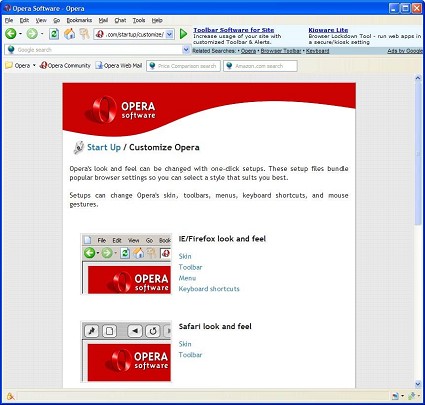Image resolution: width=425 pixels, height=405 pixels.
Task: Click the status bar icon at bottom left
Action: [11, 396]
